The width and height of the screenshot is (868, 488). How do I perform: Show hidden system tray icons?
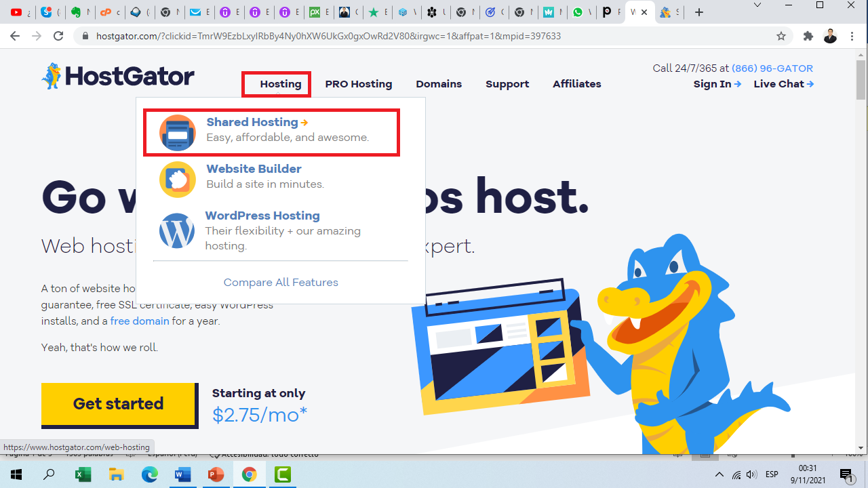719,474
